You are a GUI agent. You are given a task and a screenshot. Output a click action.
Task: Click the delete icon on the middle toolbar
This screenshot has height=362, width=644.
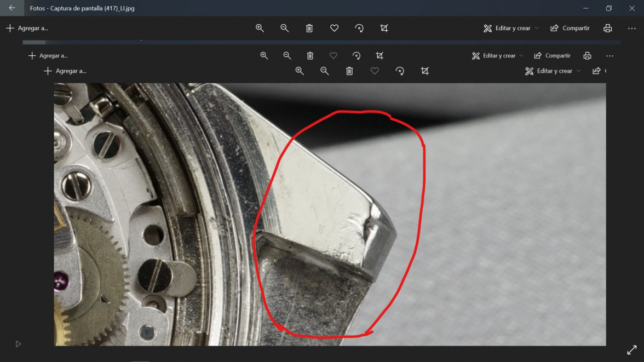(310, 55)
